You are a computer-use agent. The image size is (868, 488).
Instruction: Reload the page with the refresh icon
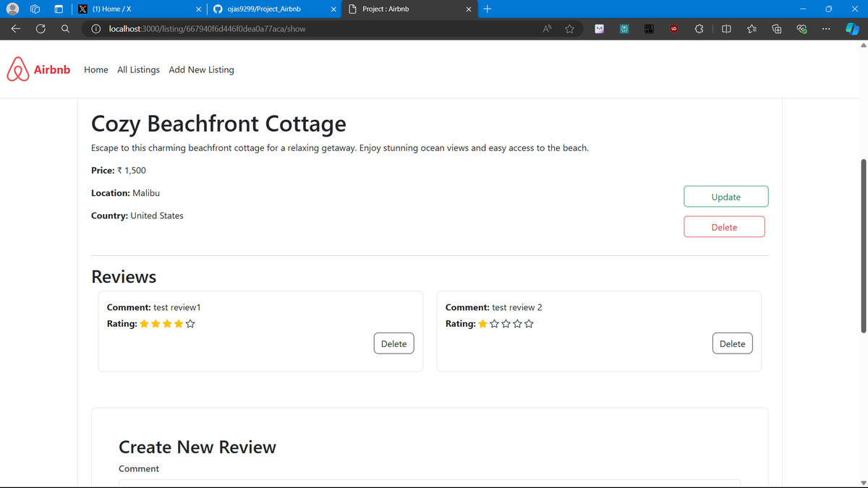(41, 29)
